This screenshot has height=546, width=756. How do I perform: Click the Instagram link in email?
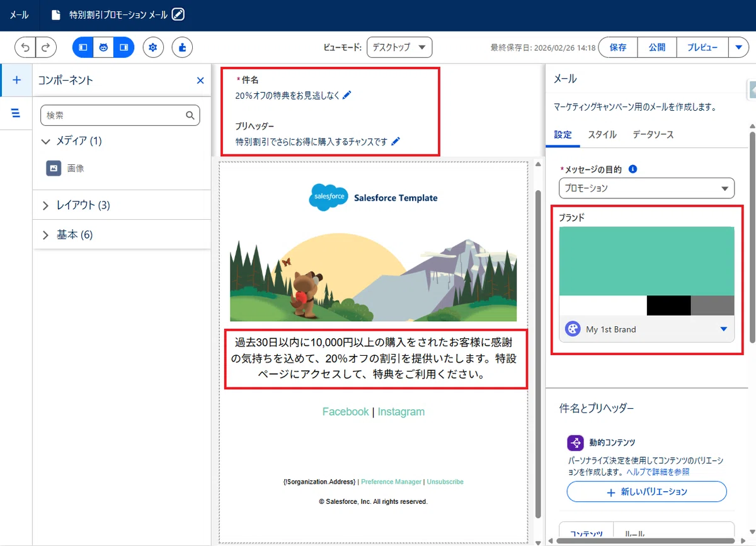[x=401, y=412]
